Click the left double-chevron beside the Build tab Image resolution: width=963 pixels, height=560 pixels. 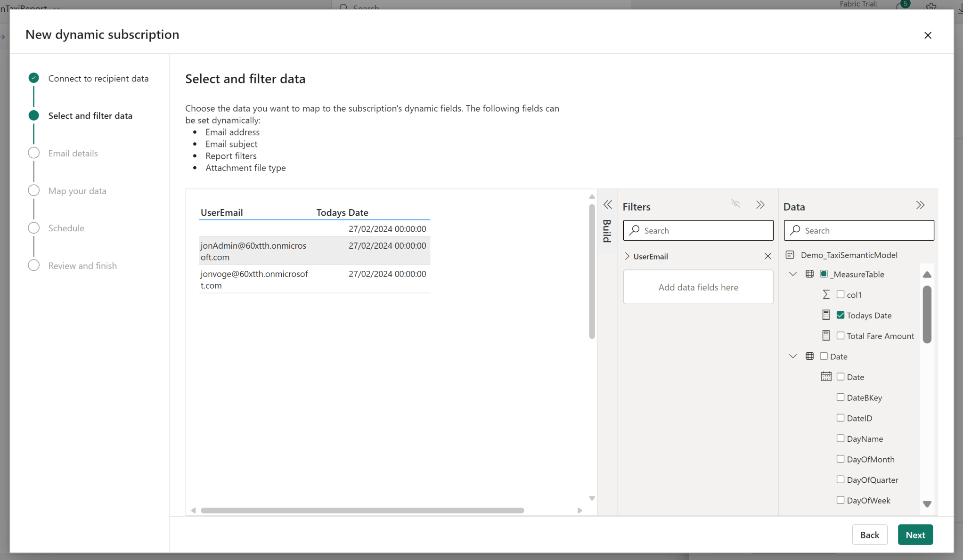click(x=607, y=204)
